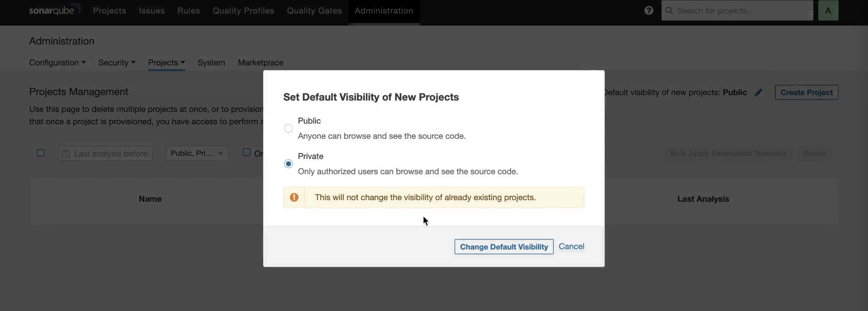
Task: Click the pencil icon to edit default visibility
Action: (759, 92)
